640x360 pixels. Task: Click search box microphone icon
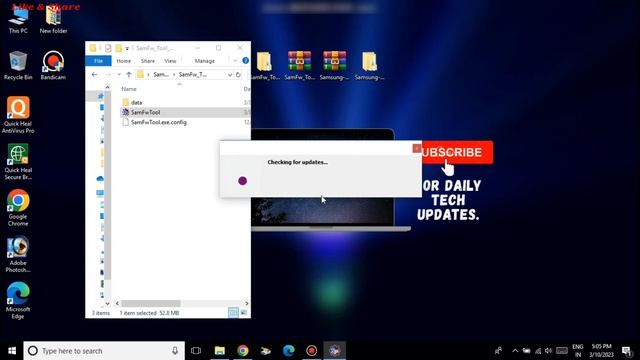pyautogui.click(x=175, y=351)
